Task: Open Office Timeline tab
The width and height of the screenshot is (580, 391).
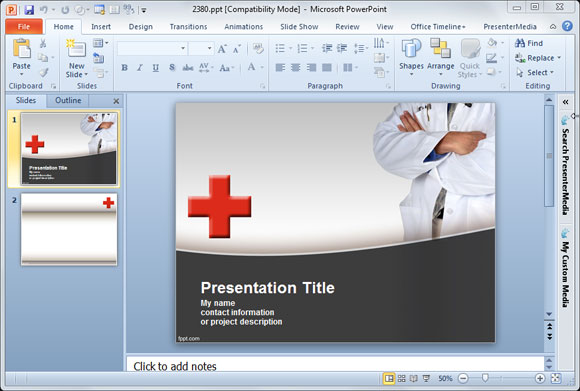Action: point(438,27)
